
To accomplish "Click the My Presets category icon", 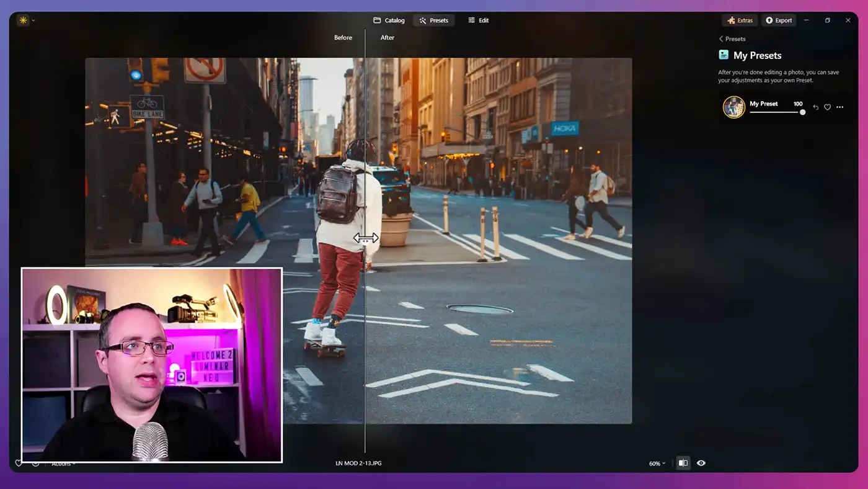I will tap(724, 55).
